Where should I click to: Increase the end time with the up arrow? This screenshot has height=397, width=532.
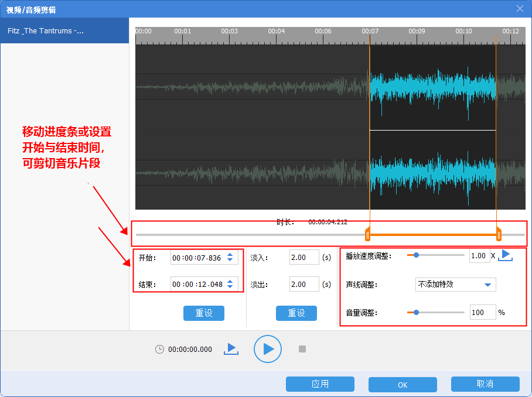[230, 281]
